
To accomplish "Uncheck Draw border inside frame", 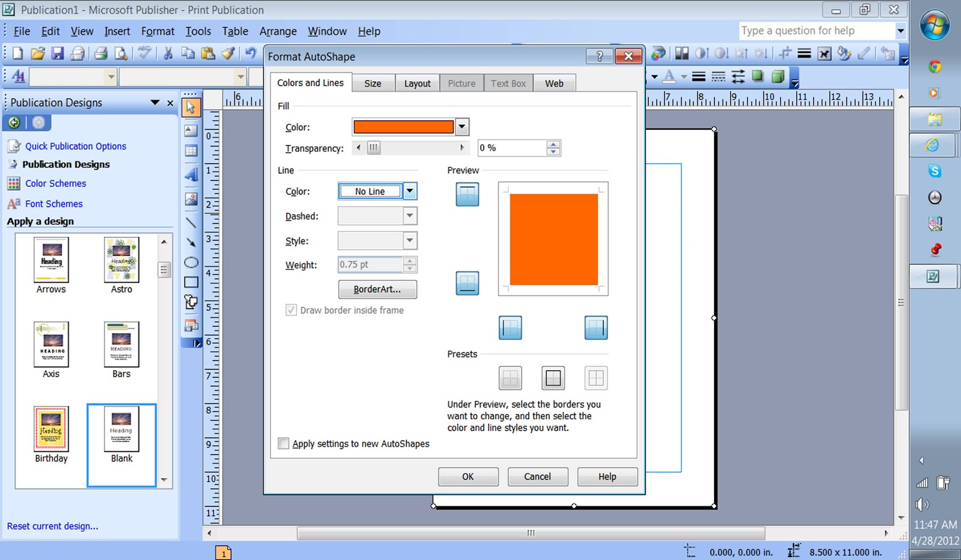I will pos(291,310).
